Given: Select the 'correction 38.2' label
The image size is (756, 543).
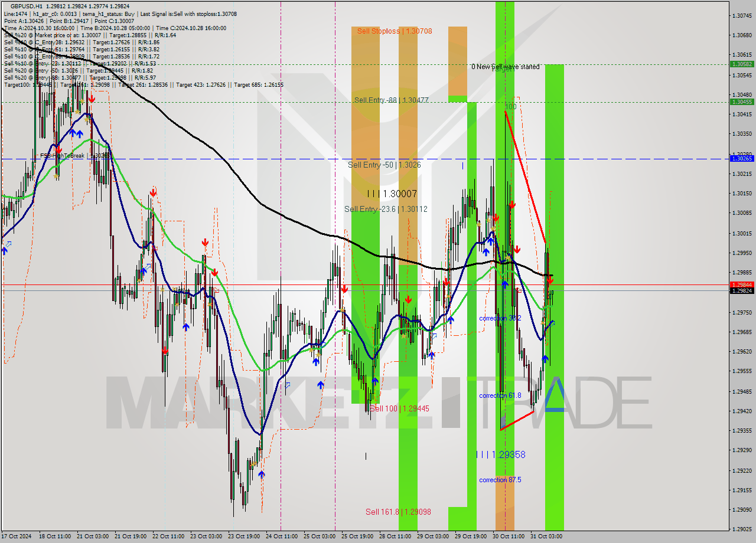Looking at the screenshot, I should (x=500, y=318).
